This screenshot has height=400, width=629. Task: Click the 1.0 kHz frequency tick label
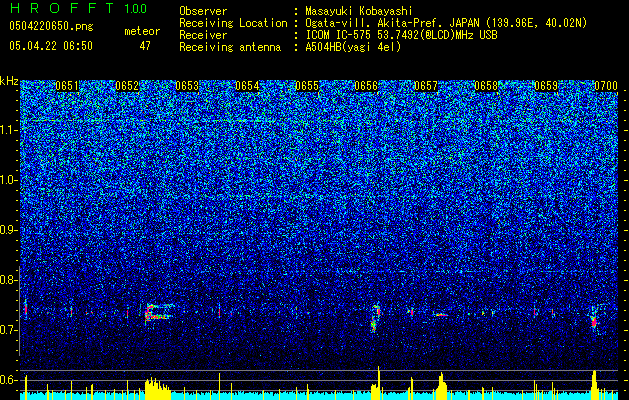click(x=7, y=180)
